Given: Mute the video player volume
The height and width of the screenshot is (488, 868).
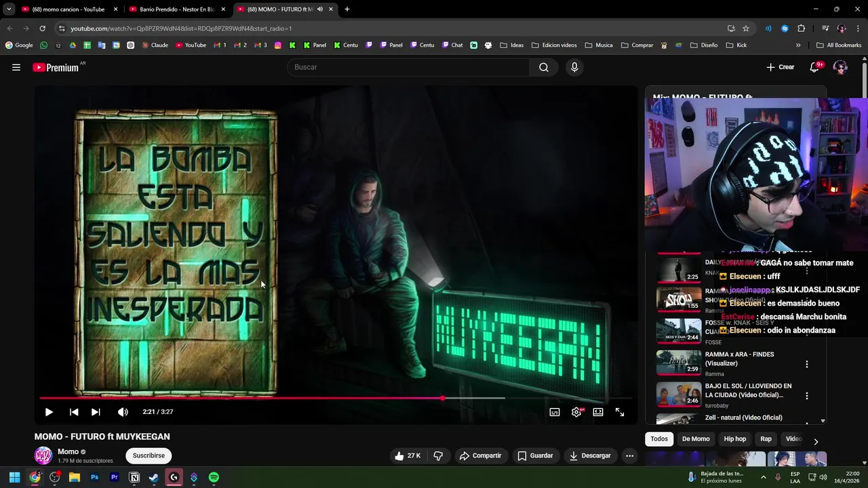Looking at the screenshot, I should click(x=123, y=412).
